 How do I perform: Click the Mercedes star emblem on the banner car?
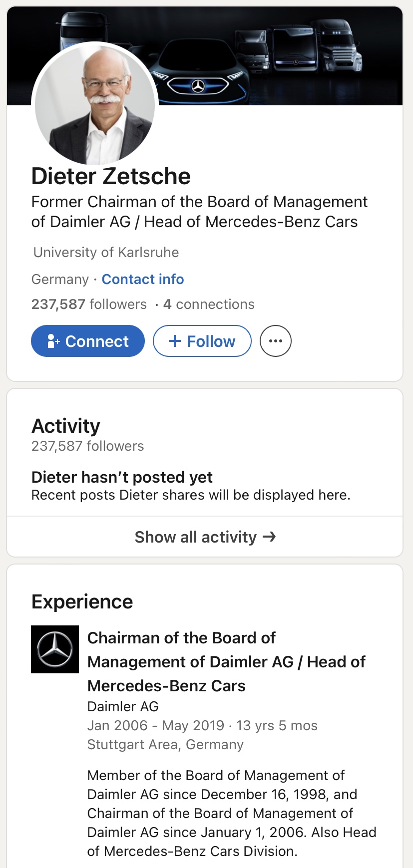point(198,86)
